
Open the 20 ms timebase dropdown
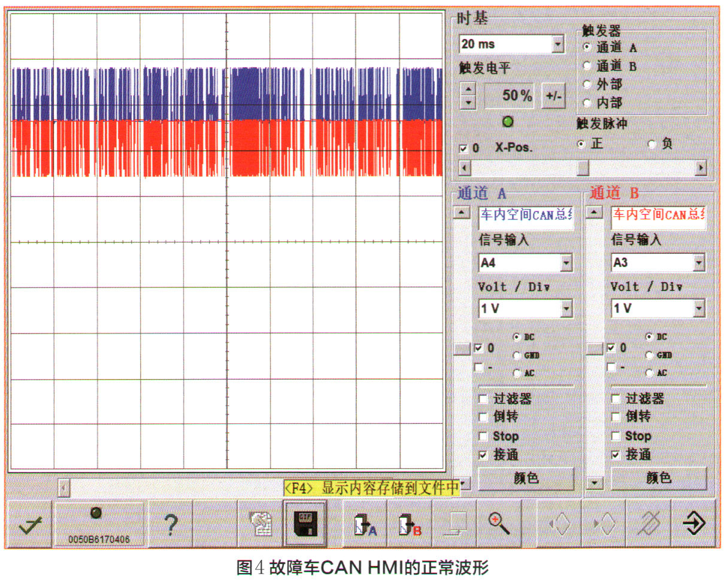[x=558, y=44]
